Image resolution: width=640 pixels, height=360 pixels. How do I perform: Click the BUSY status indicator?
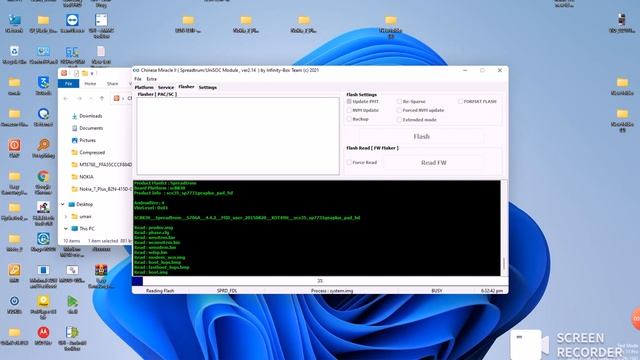point(437,291)
